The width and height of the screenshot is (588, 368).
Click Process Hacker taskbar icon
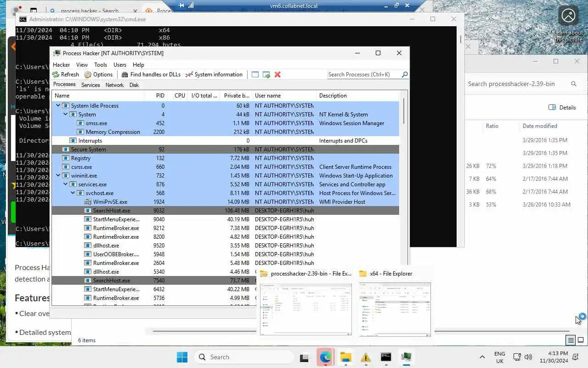pyautogui.click(x=406, y=357)
